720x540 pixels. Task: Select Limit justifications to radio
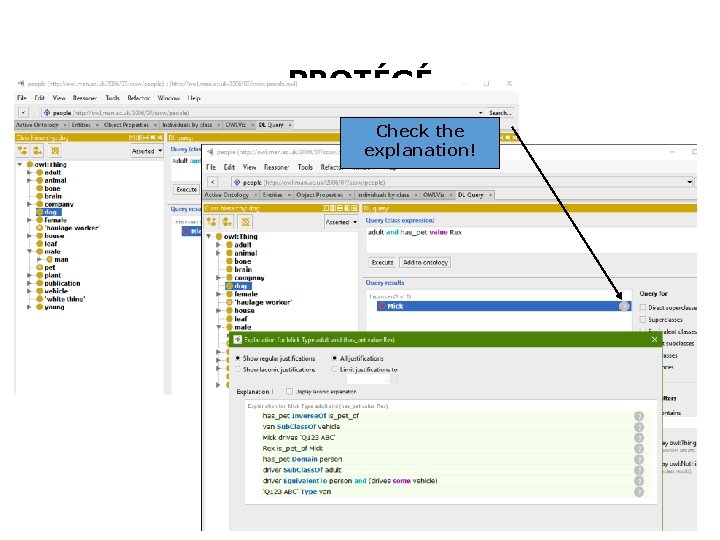(335, 370)
